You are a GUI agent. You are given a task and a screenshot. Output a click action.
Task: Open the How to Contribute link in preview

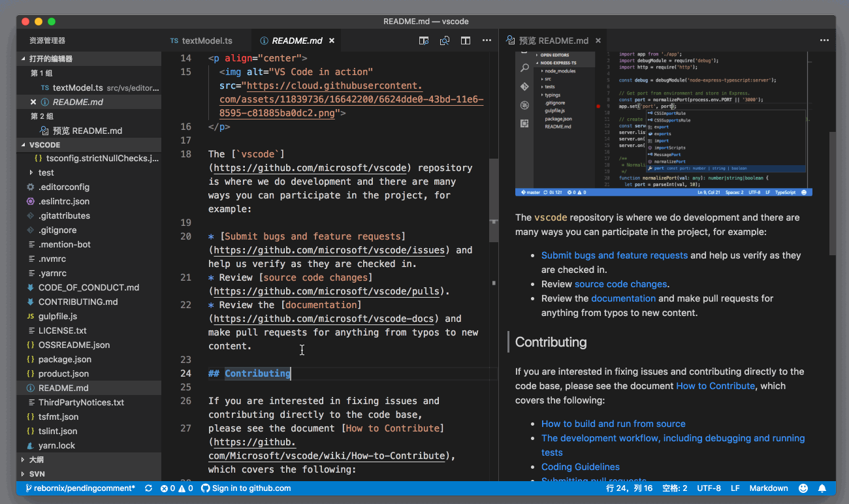tap(715, 386)
